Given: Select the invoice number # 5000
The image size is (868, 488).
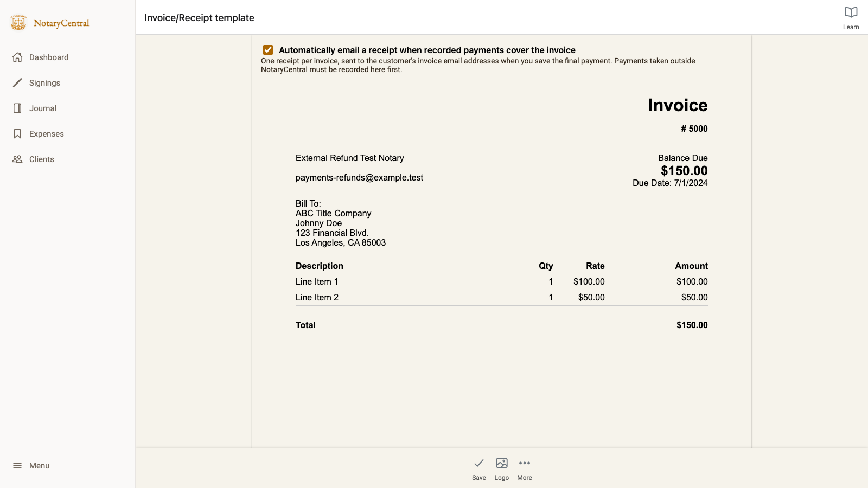Looking at the screenshot, I should pos(694,129).
